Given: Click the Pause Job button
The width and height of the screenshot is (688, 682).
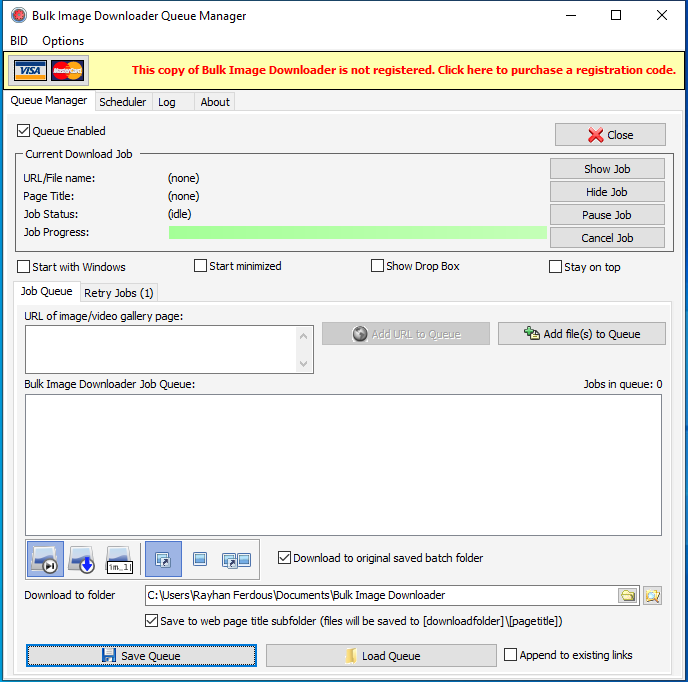Looking at the screenshot, I should tap(607, 215).
